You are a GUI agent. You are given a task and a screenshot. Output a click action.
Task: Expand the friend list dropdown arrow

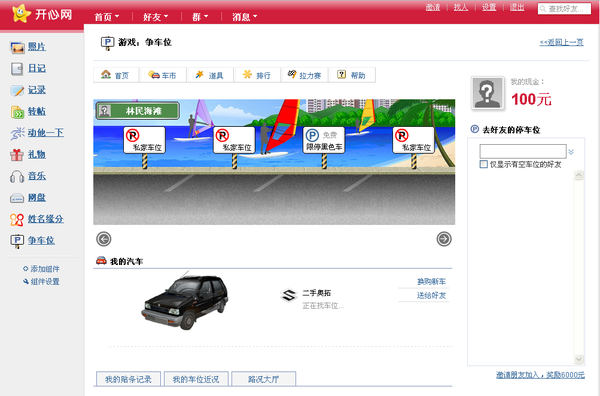click(x=571, y=152)
